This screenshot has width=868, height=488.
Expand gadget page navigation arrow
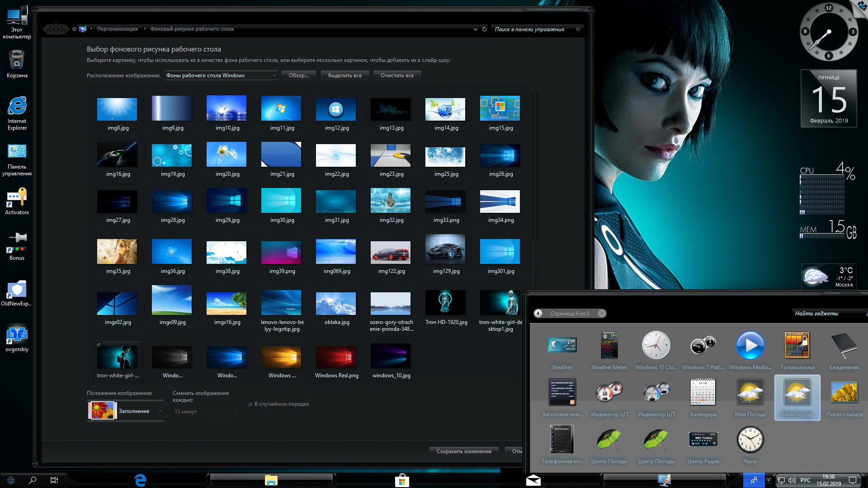(x=602, y=314)
